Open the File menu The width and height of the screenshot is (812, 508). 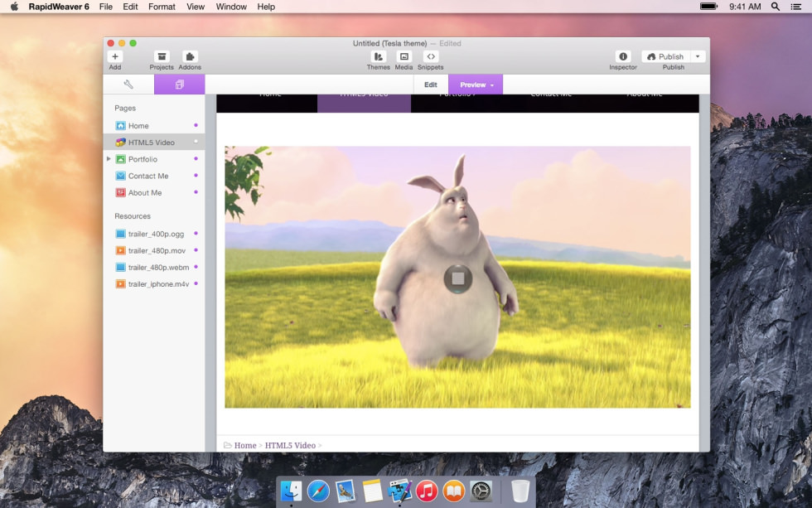click(106, 7)
